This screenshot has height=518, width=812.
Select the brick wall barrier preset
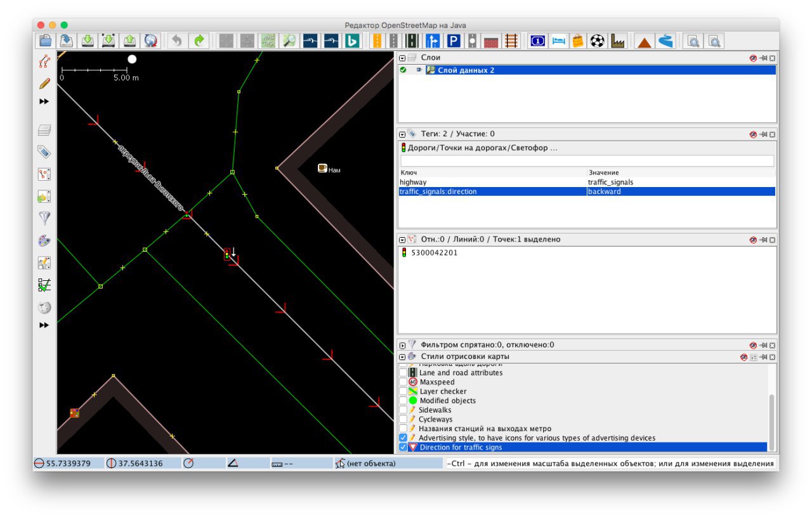pos(491,41)
